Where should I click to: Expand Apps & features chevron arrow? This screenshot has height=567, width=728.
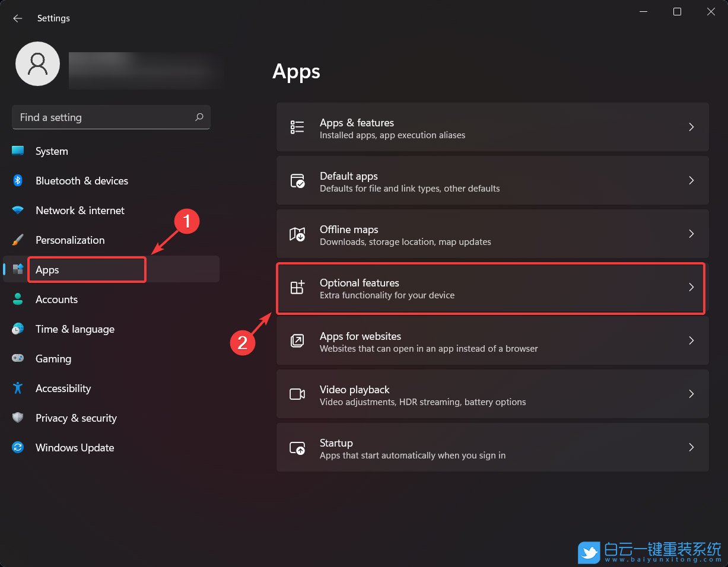click(x=691, y=127)
